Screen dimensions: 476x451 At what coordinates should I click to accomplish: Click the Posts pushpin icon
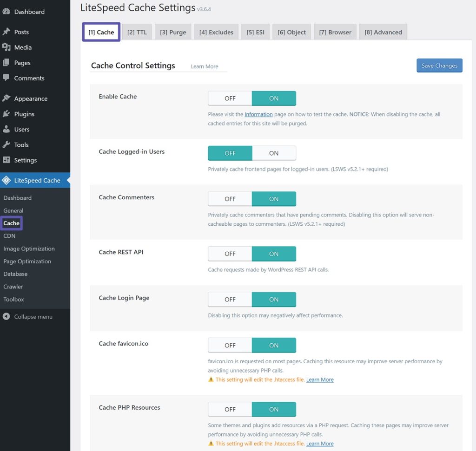click(x=6, y=32)
